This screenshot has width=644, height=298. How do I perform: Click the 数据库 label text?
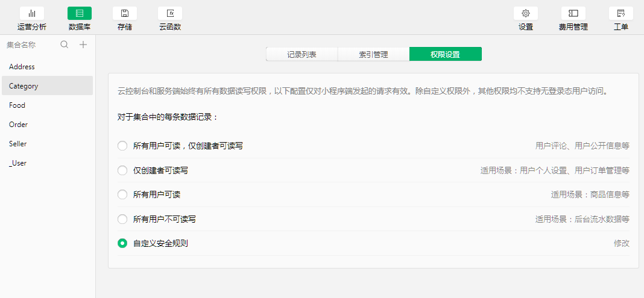pyautogui.click(x=80, y=27)
